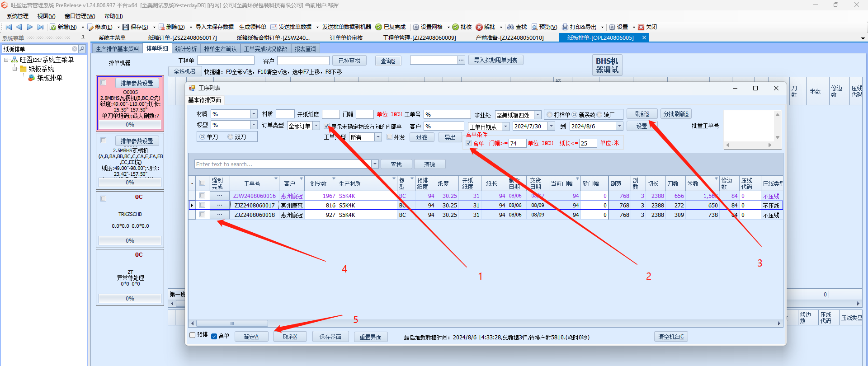Switch to the 订单单价审核 document tab
The width and height of the screenshot is (868, 366).
click(x=346, y=38)
